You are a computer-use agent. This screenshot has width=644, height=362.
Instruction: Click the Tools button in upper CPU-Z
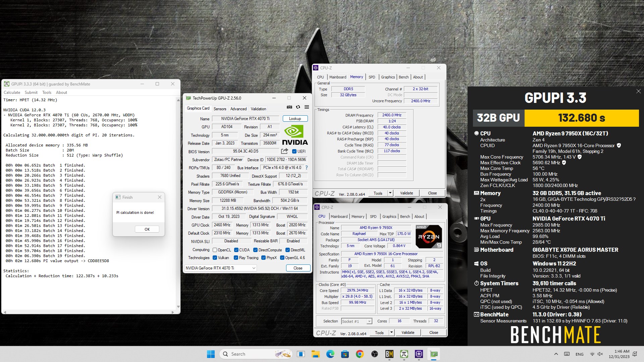(x=378, y=193)
